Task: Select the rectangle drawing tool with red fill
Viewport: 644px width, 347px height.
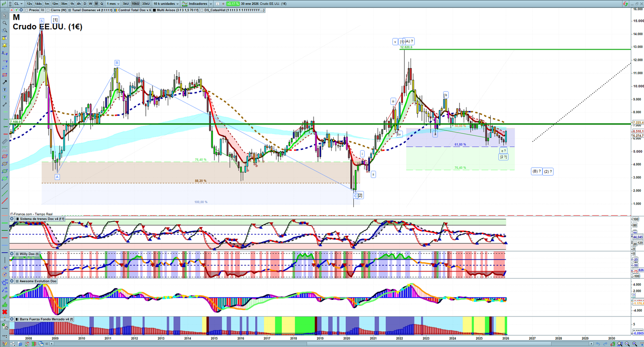Action: click(x=4, y=75)
